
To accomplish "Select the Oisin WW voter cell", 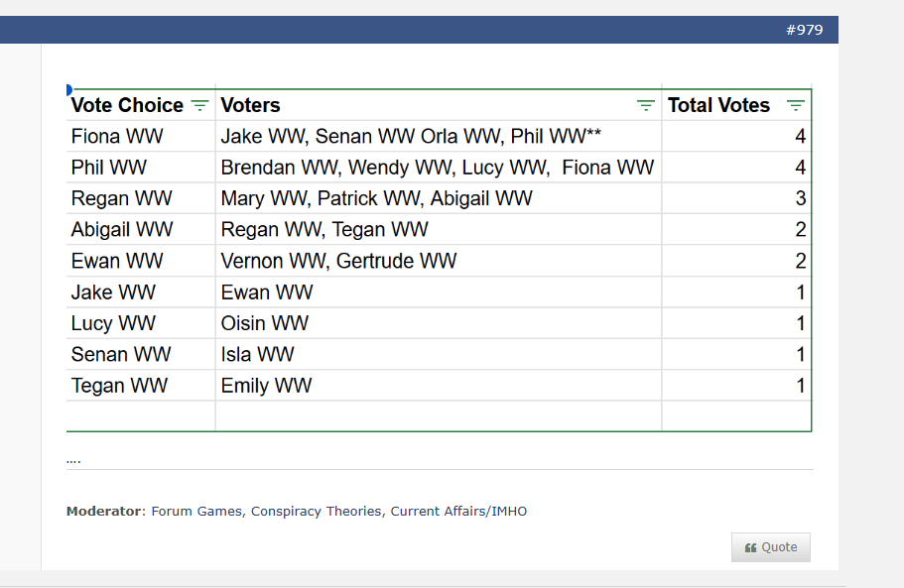I will pyautogui.click(x=265, y=323).
